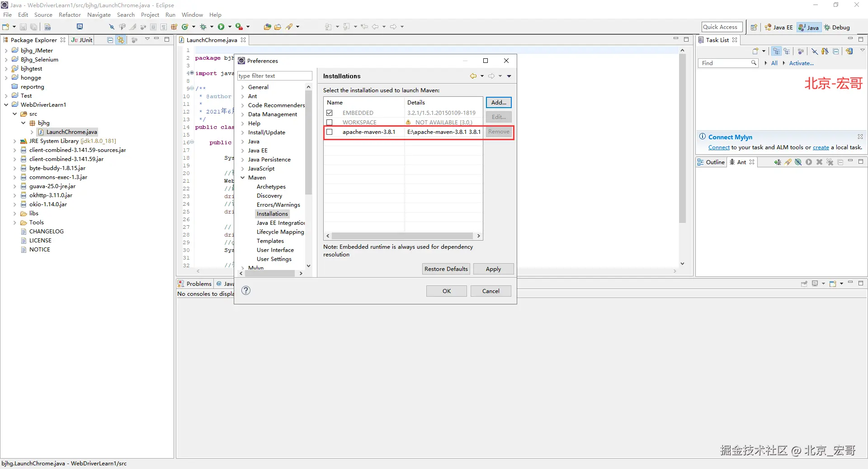
Task: Click the Pin Console icon in console toolbar
Action: [x=804, y=284]
